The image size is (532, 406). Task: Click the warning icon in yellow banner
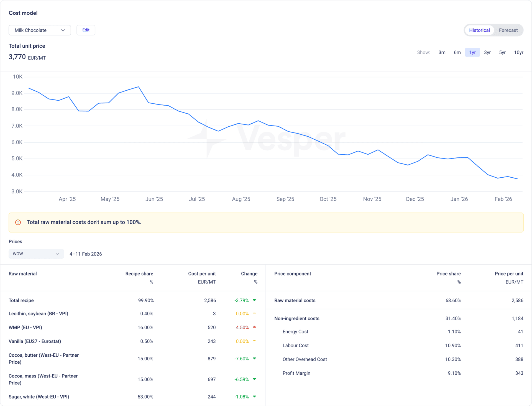(18, 222)
